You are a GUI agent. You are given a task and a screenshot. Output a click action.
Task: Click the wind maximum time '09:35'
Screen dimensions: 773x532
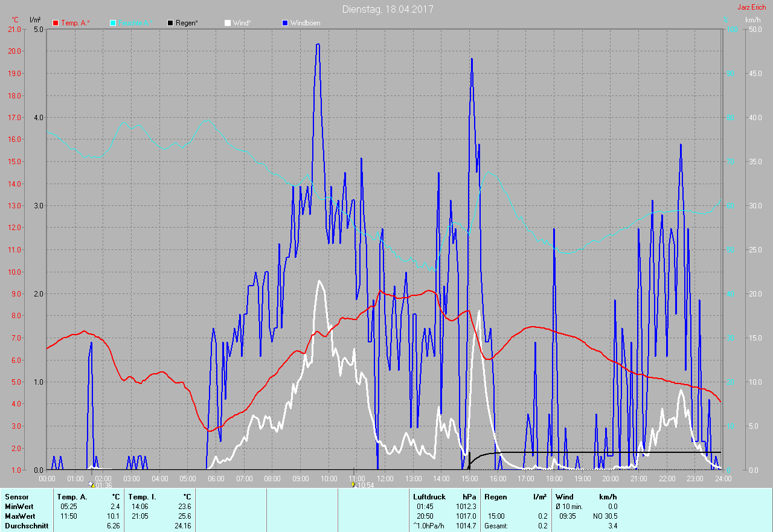(x=568, y=516)
